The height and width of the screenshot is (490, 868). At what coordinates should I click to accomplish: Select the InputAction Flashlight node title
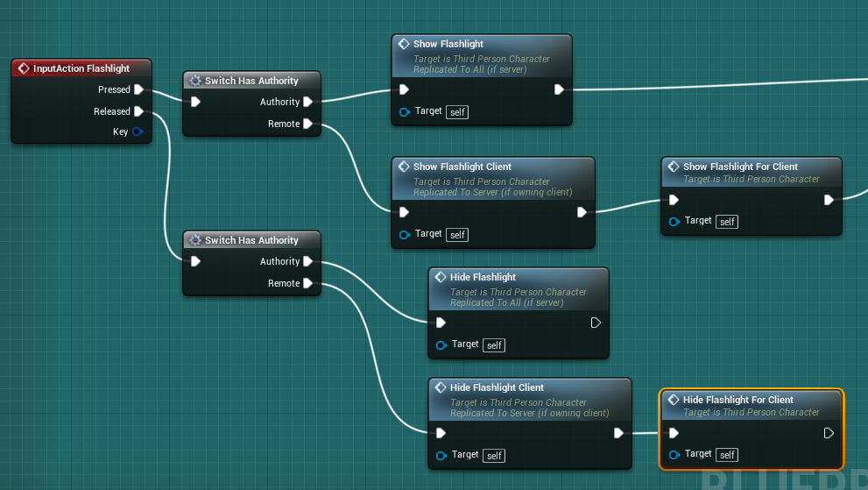tap(81, 68)
